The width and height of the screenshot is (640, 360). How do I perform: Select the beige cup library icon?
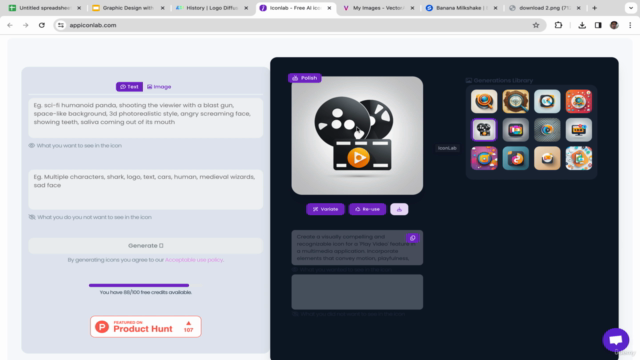click(x=547, y=158)
